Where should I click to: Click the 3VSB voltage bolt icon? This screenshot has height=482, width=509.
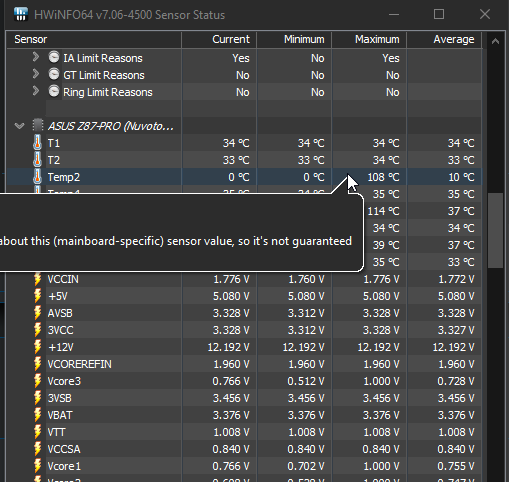pos(38,398)
